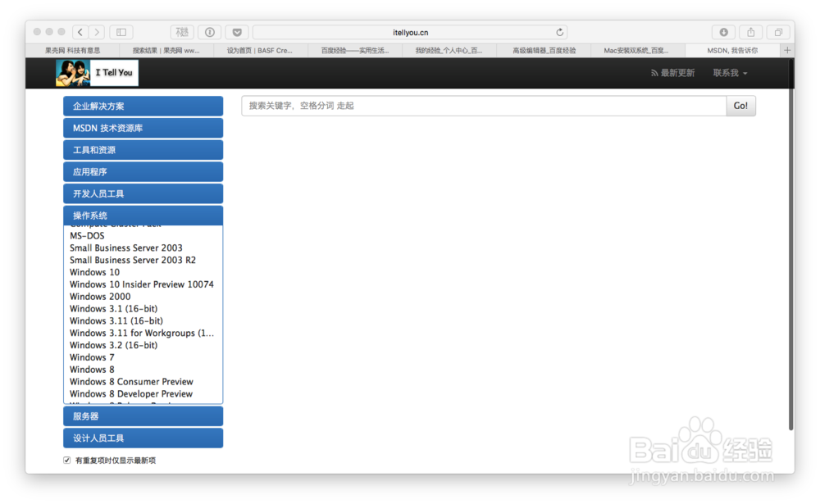820x504 pixels.
Task: Show all tabs overview icon
Action: point(778,32)
